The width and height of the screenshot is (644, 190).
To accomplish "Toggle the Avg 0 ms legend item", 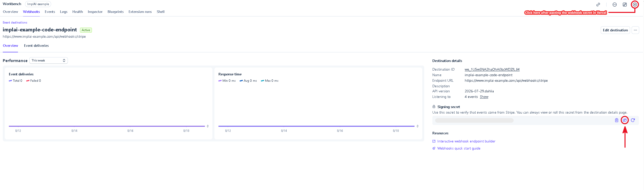I will [248, 81].
